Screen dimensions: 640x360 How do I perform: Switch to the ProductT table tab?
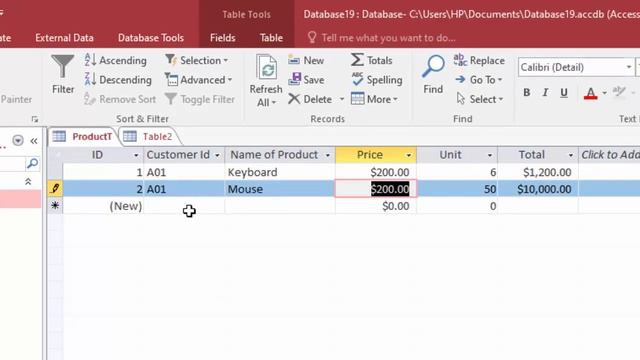[x=83, y=137]
